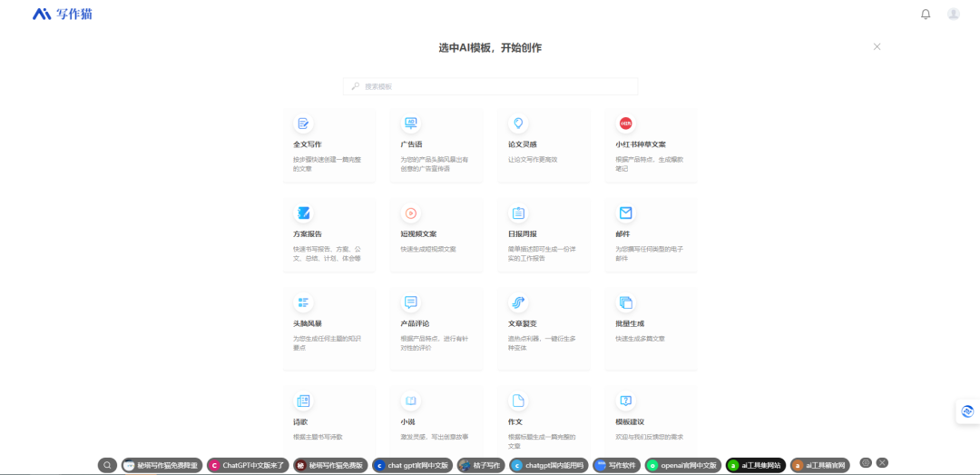
Task: Click the description 快速生成短视频文案
Action: coord(428,249)
